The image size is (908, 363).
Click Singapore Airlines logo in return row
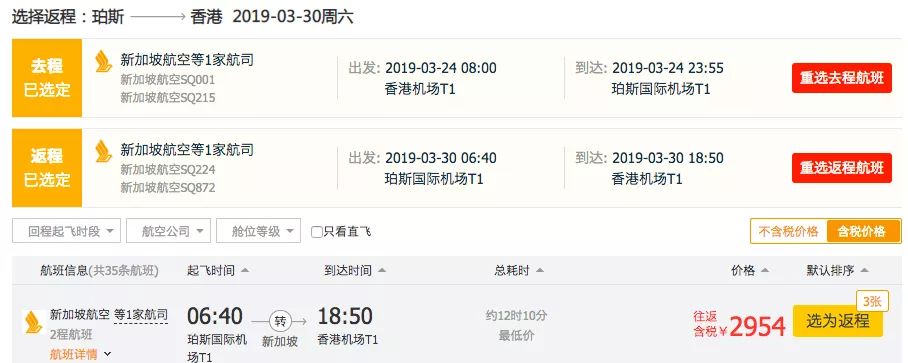(x=103, y=151)
